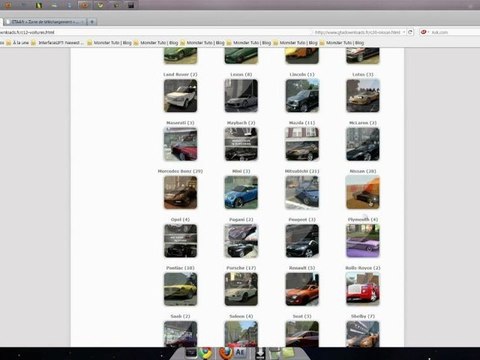View the blue Mini thumbnail

pos(241,192)
